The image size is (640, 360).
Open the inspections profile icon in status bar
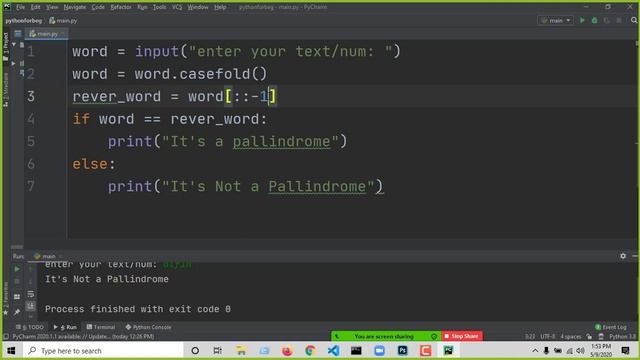point(601,336)
